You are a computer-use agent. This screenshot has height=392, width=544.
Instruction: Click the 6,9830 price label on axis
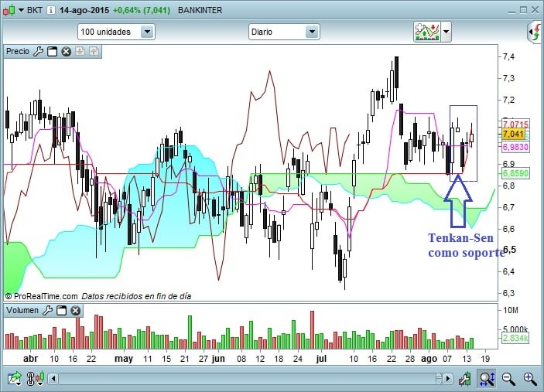(x=515, y=147)
